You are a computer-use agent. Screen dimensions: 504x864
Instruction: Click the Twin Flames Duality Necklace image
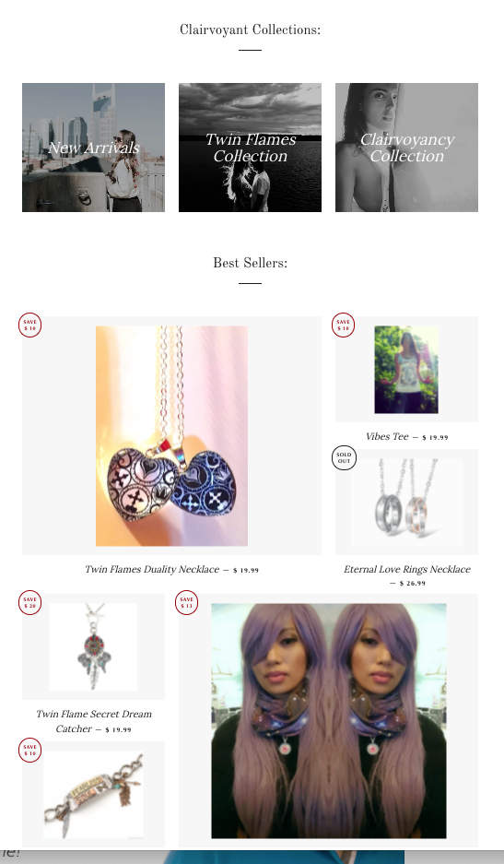(x=171, y=436)
